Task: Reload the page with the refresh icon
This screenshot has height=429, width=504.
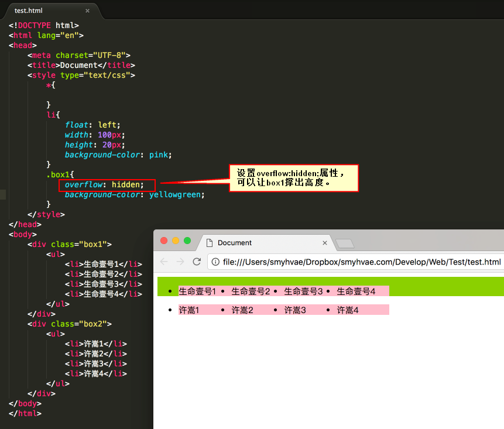Action: coord(197,262)
